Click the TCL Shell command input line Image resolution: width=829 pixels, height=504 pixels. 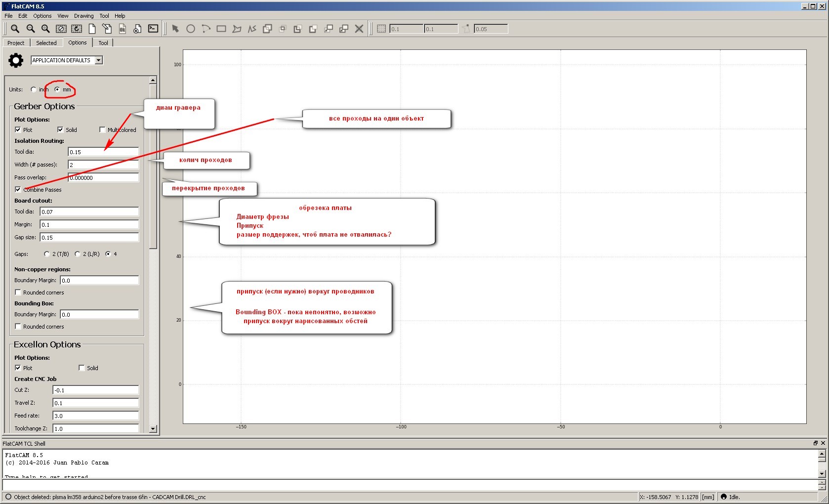point(409,485)
